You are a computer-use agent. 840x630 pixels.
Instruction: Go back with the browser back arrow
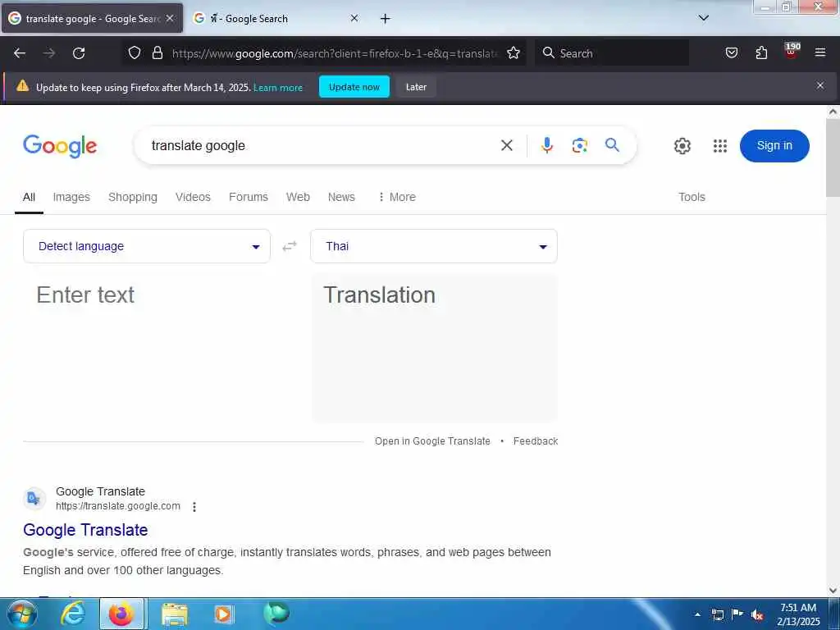(x=20, y=53)
